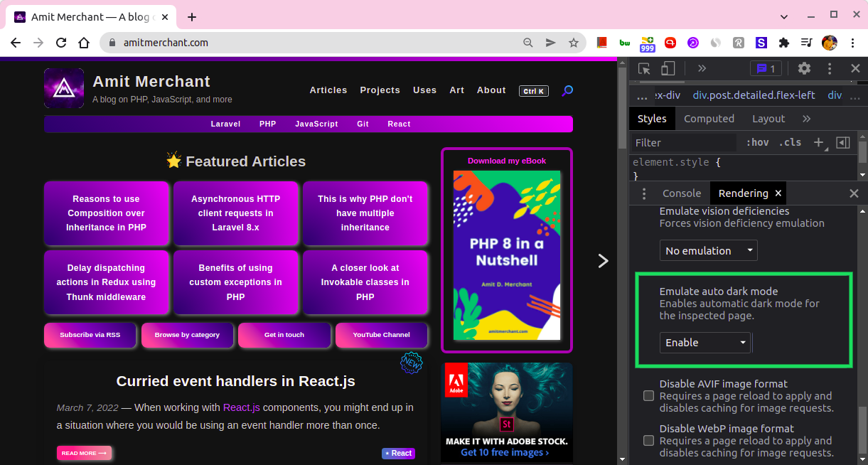Click the Styles Filter input field
Image resolution: width=868 pixels, height=465 pixels.
pyautogui.click(x=684, y=142)
